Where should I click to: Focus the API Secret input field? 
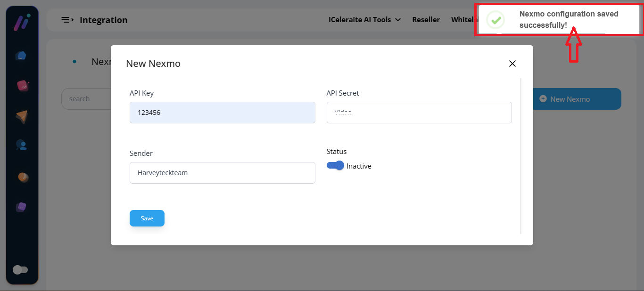point(419,113)
